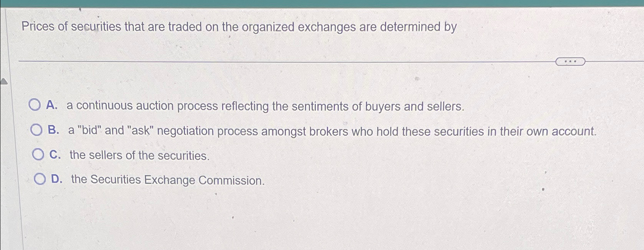
Task: Click the bold letter label 'A.'
Action: tap(53, 106)
